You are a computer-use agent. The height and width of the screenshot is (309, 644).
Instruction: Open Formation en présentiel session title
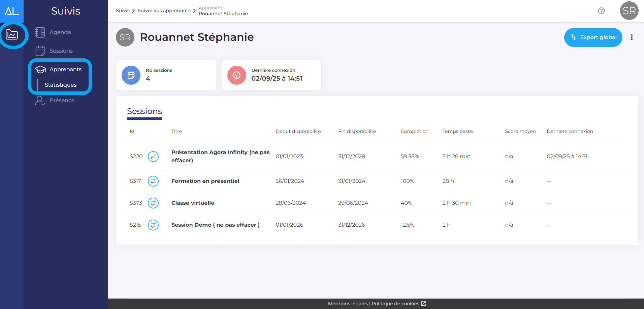click(x=205, y=181)
